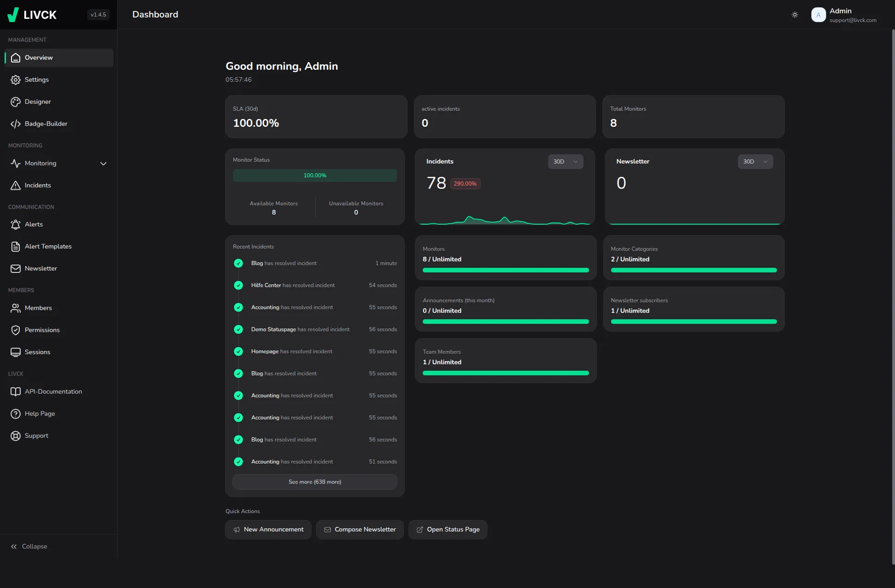Click See more (638 more) button
The width and height of the screenshot is (895, 588).
pos(315,482)
